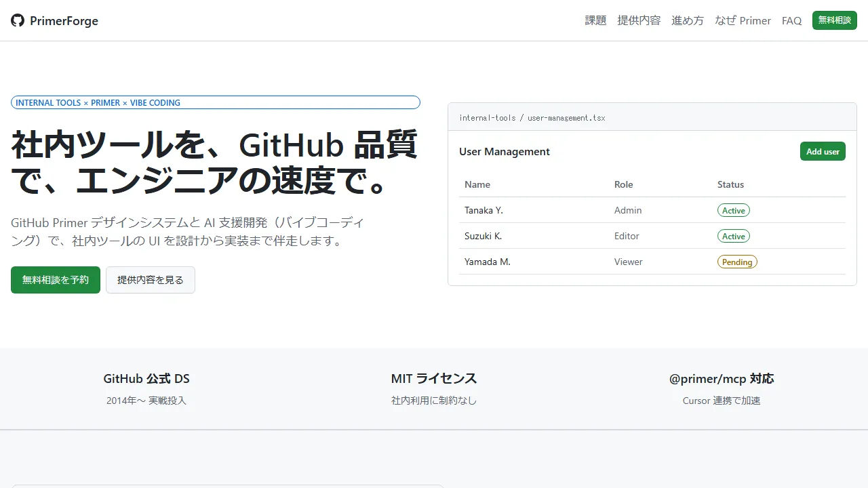
Task: Open 提供内容 nav item
Action: coord(639,20)
